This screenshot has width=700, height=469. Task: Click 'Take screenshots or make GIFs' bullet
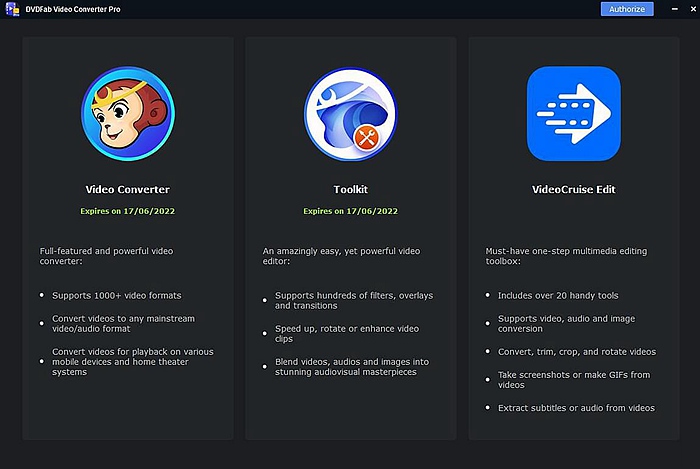point(574,380)
